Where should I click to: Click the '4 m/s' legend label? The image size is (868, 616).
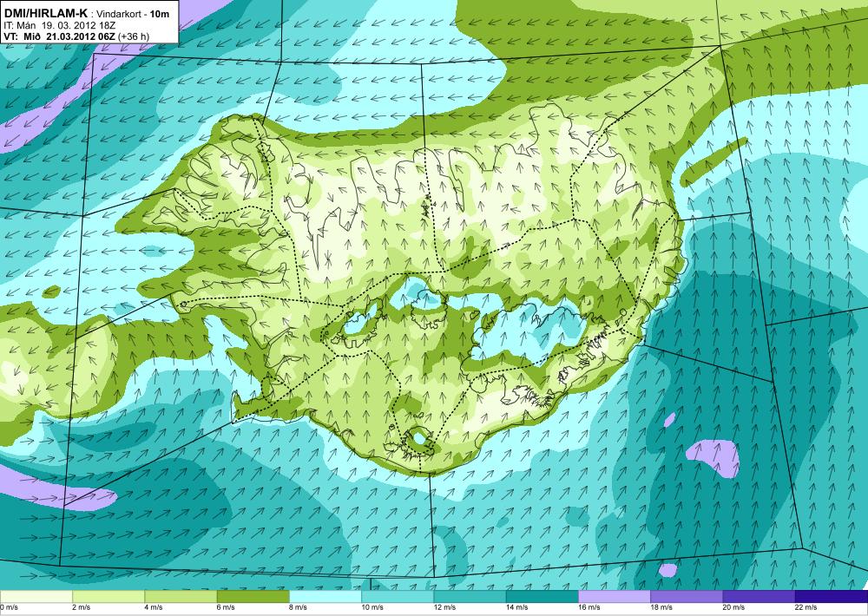click(x=154, y=607)
